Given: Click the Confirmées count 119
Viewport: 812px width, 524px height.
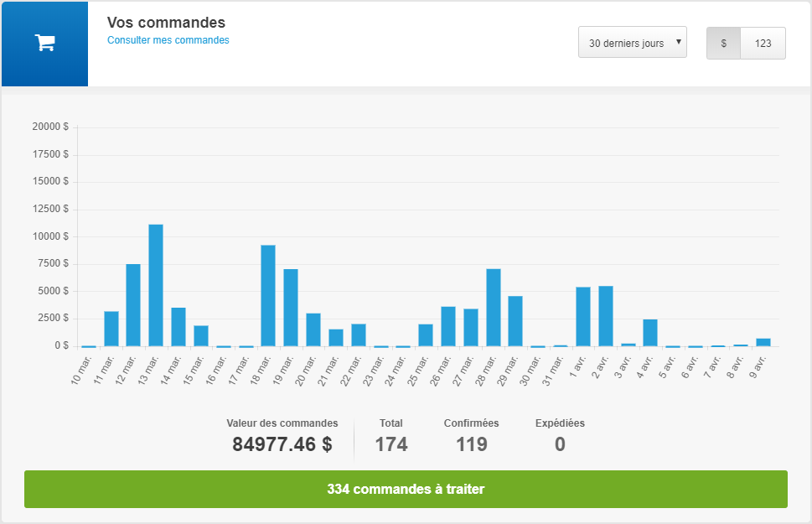Looking at the screenshot, I should click(471, 444).
